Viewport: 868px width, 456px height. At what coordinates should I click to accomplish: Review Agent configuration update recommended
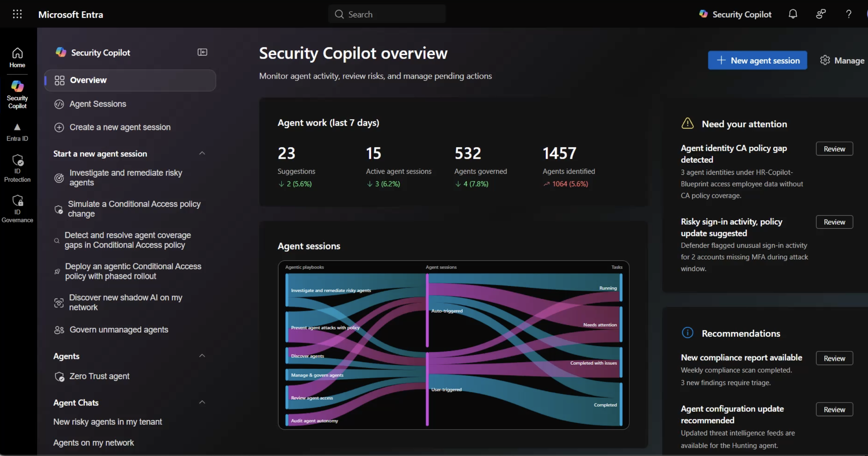pos(834,410)
